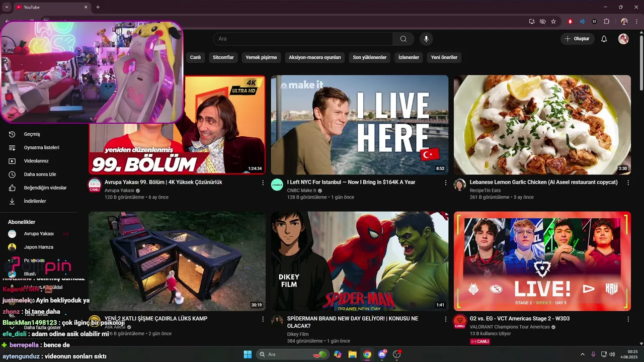The width and height of the screenshot is (644, 362).
Task: Open CNBC Make It channel name link
Action: point(301,191)
